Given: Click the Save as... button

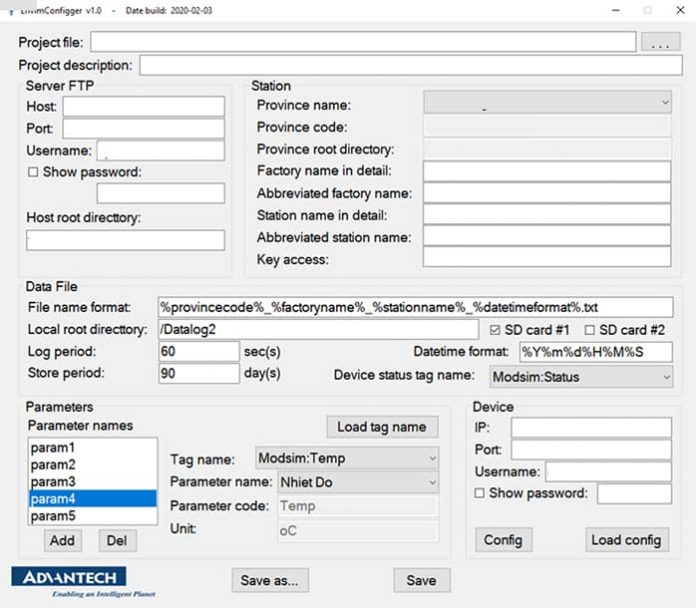Looking at the screenshot, I should pyautogui.click(x=270, y=580).
